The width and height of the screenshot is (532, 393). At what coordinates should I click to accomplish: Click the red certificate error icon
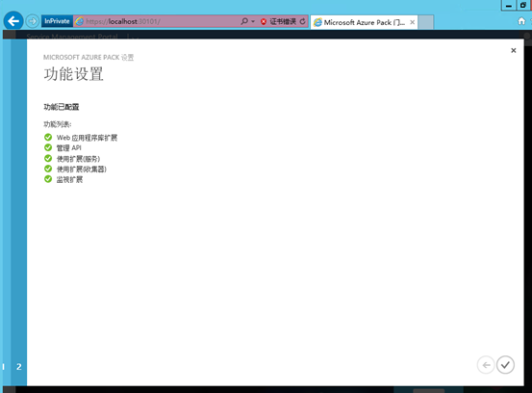[x=264, y=21]
